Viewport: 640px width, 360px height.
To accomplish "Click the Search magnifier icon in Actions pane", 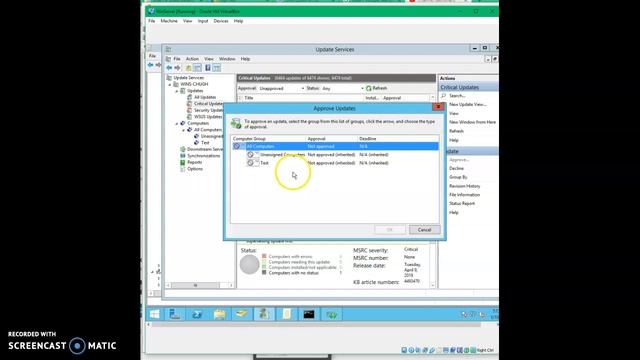I will tap(444, 96).
